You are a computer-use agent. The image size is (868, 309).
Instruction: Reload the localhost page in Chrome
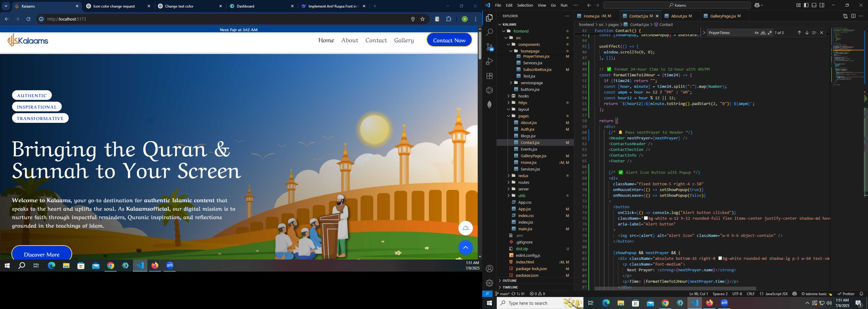click(x=28, y=19)
